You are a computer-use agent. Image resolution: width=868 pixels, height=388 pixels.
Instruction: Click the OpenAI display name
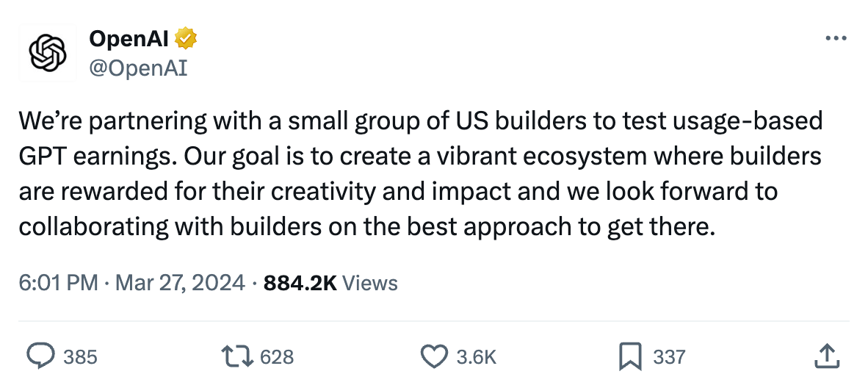[x=129, y=38]
